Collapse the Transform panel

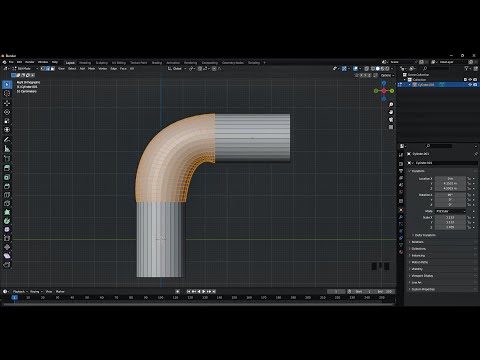417,171
